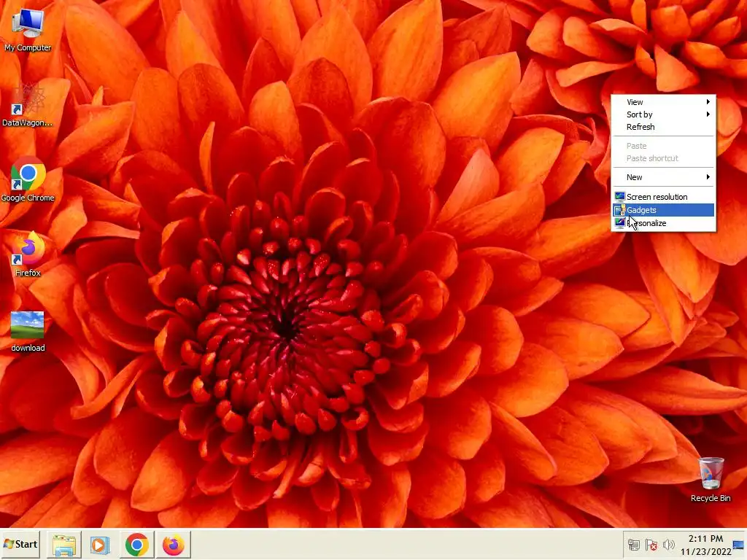Choose Refresh in the context menu

pos(663,127)
